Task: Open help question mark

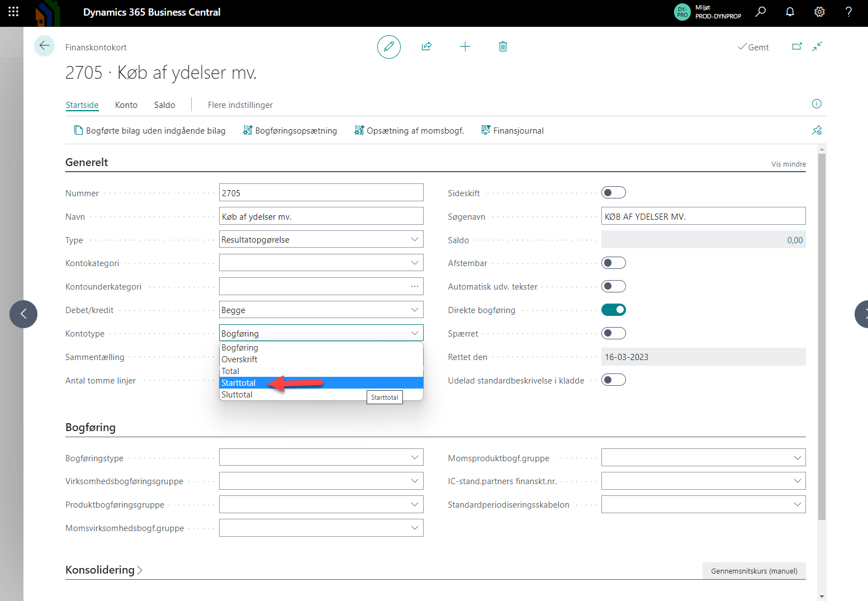Action: coord(848,12)
